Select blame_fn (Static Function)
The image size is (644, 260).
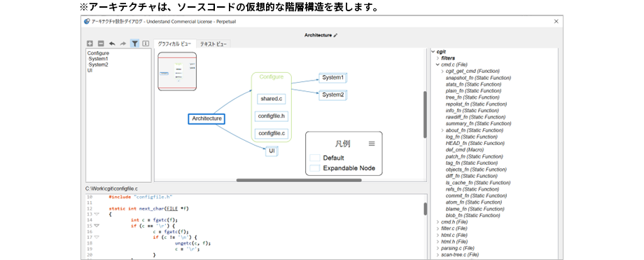pyautogui.click(x=474, y=209)
